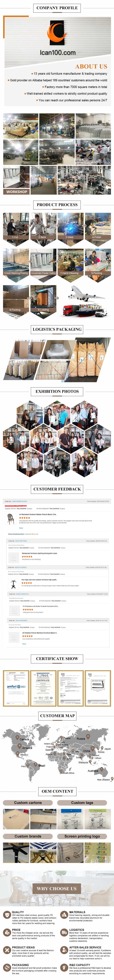Open the Reply link under rattan bistro review

click(21, 528)
